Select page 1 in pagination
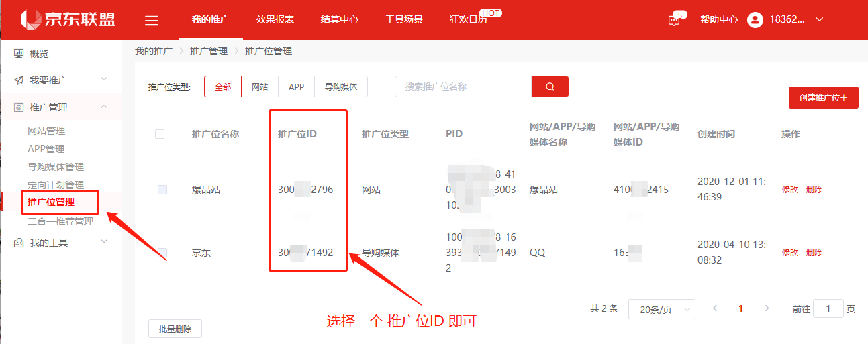Viewport: 868px width, 344px height. tap(741, 308)
